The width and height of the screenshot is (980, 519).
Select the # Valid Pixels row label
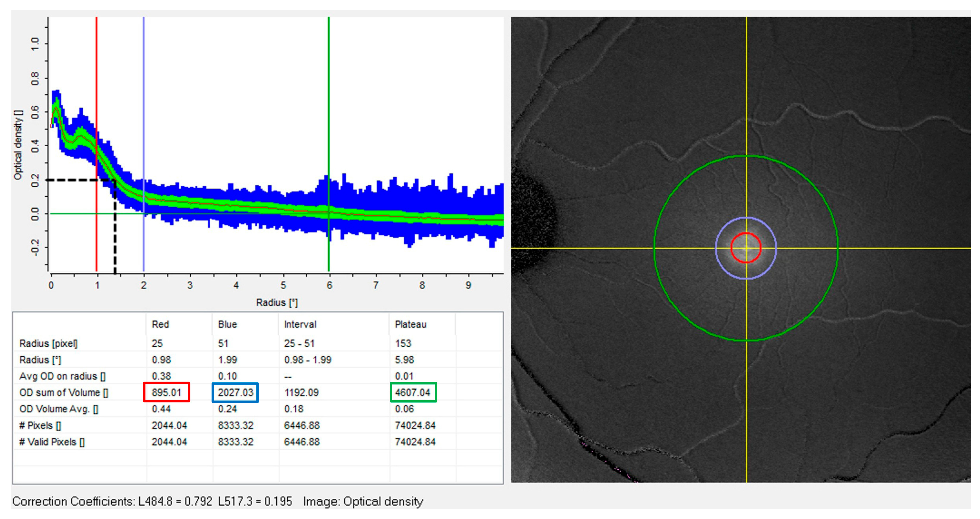(x=52, y=442)
